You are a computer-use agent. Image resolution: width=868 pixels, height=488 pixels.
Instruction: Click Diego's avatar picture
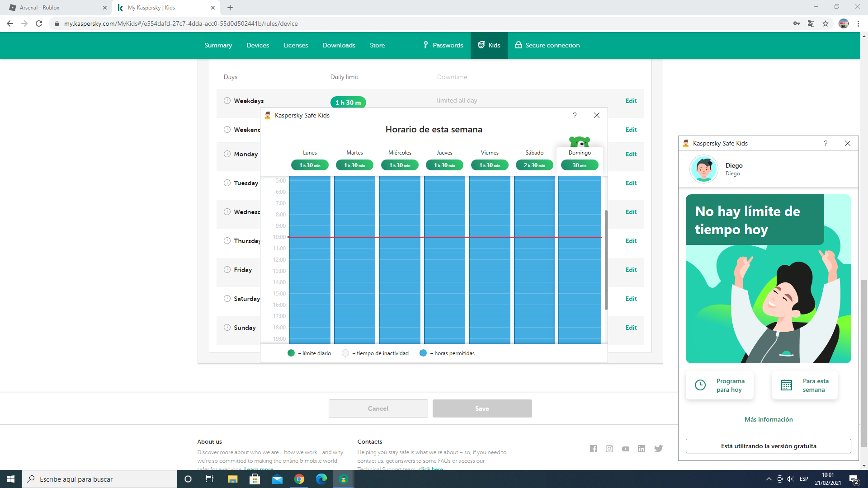click(703, 169)
